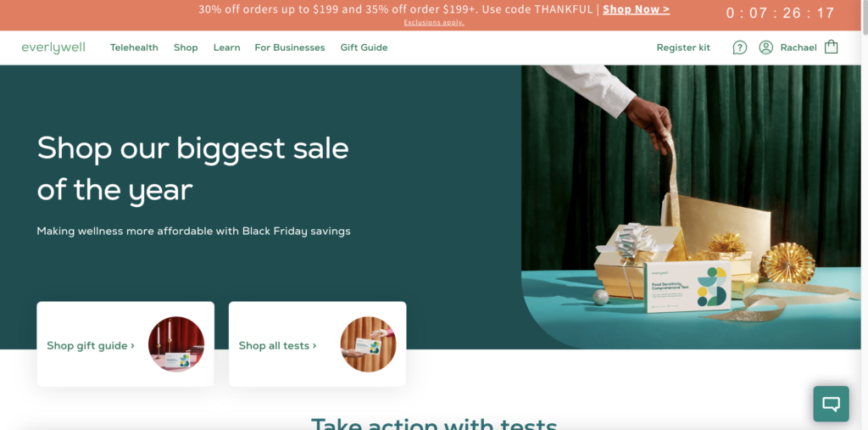Open the shopping bag cart icon
Viewport: 868px width, 430px height.
click(x=831, y=47)
